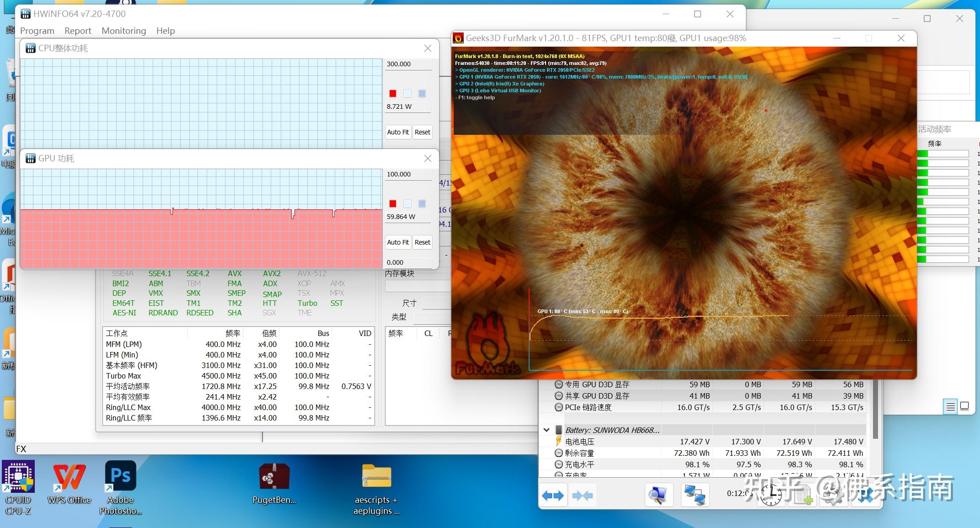Click the clock icon beside 专用 GPU D3D 显存
The width and height of the screenshot is (980, 528).
click(x=558, y=384)
